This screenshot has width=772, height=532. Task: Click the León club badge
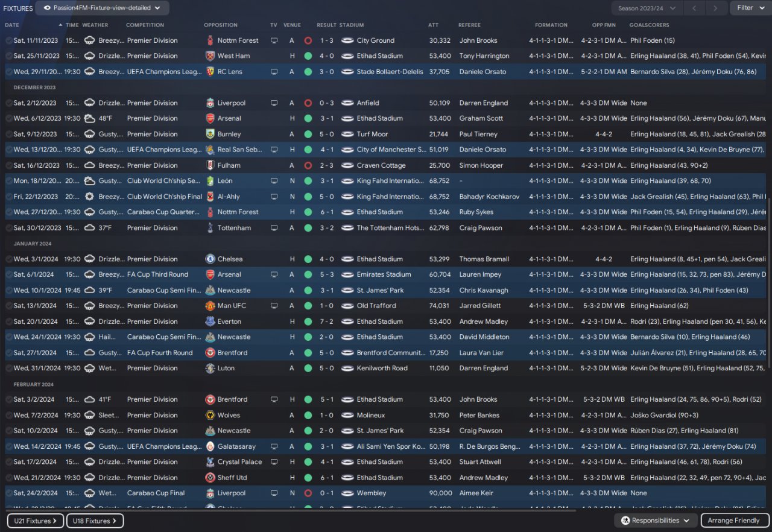pos(210,181)
